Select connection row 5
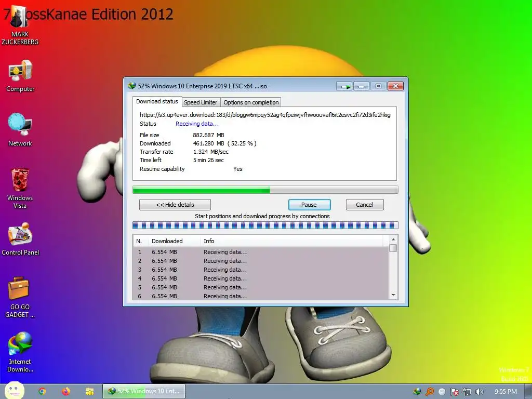This screenshot has height=399, width=532. (x=261, y=287)
